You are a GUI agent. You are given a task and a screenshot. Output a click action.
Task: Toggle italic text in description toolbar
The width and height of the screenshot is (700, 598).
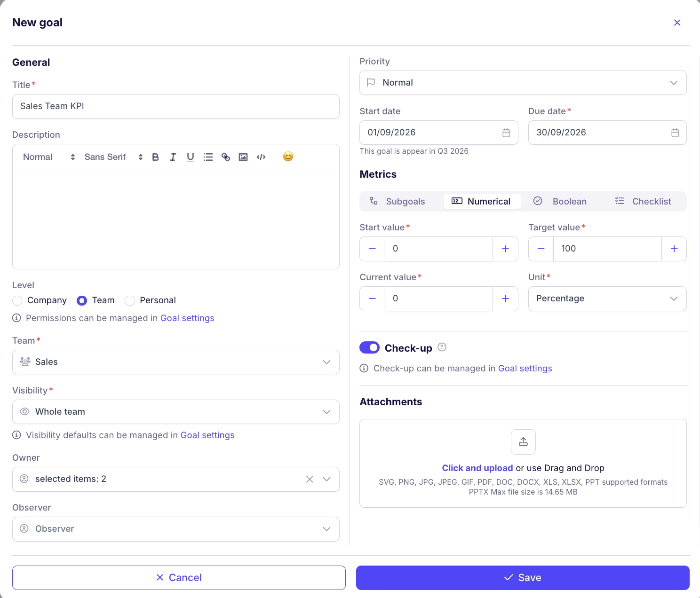173,157
